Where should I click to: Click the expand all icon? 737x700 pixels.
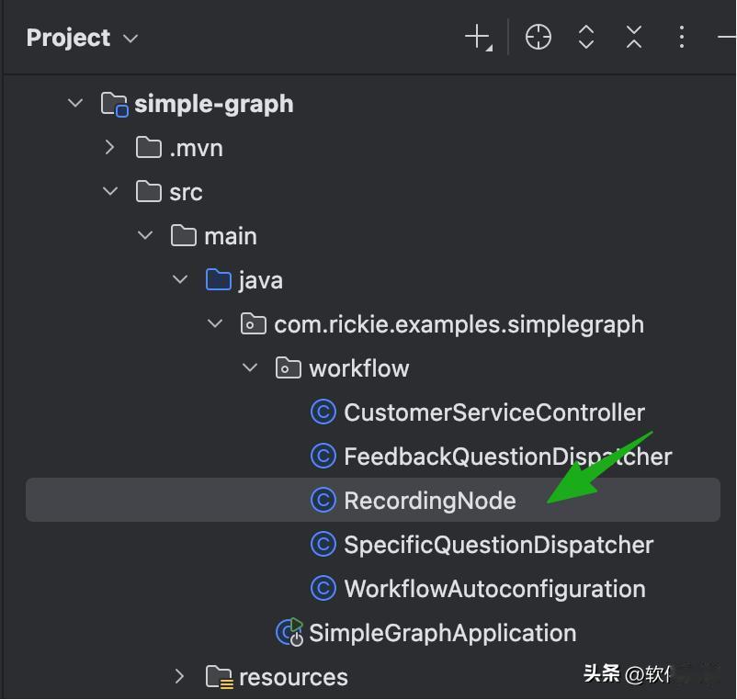coord(586,38)
